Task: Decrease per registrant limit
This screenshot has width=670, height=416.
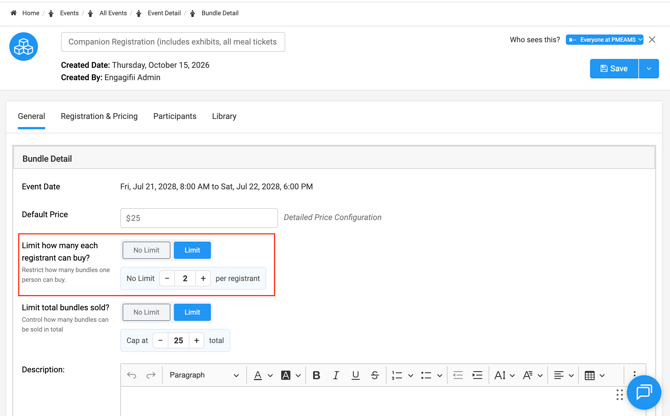Action: click(x=167, y=278)
